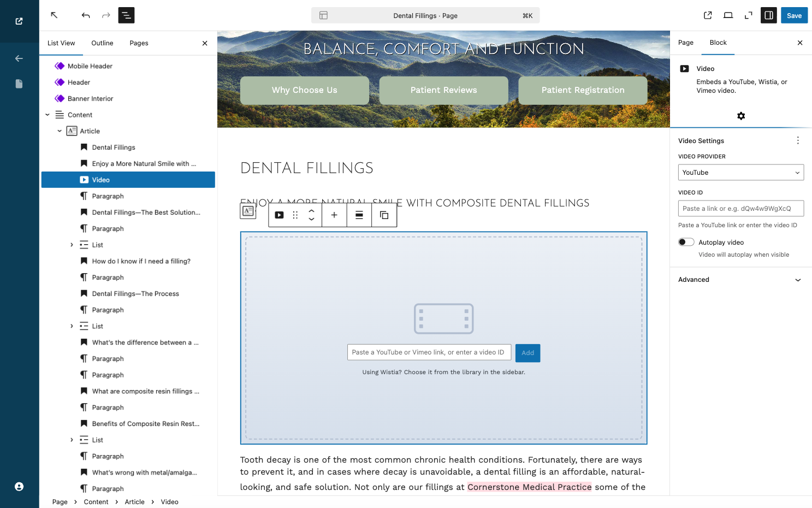Click the select tool arrow icon
Screen dimensions: 812x508
[x=54, y=15]
